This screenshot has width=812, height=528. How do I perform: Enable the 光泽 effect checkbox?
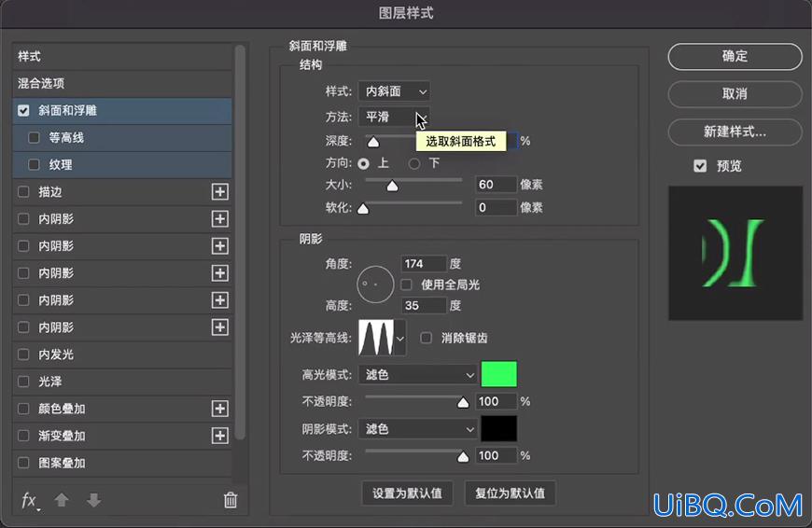pos(23,382)
